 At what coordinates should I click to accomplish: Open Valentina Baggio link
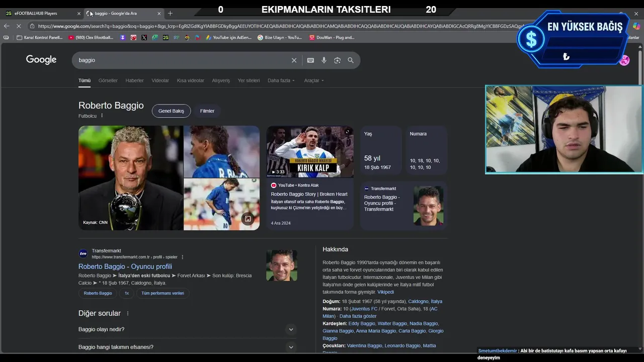(364, 346)
